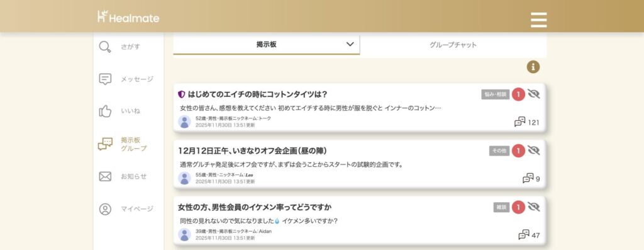
Task: Open メッセージ in the sidebar
Action: (136, 79)
